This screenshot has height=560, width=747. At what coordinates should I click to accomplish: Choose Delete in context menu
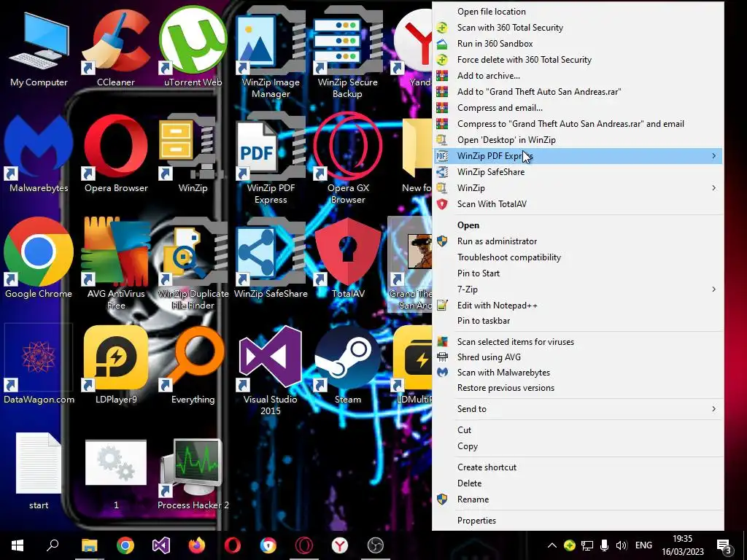[x=578, y=483]
